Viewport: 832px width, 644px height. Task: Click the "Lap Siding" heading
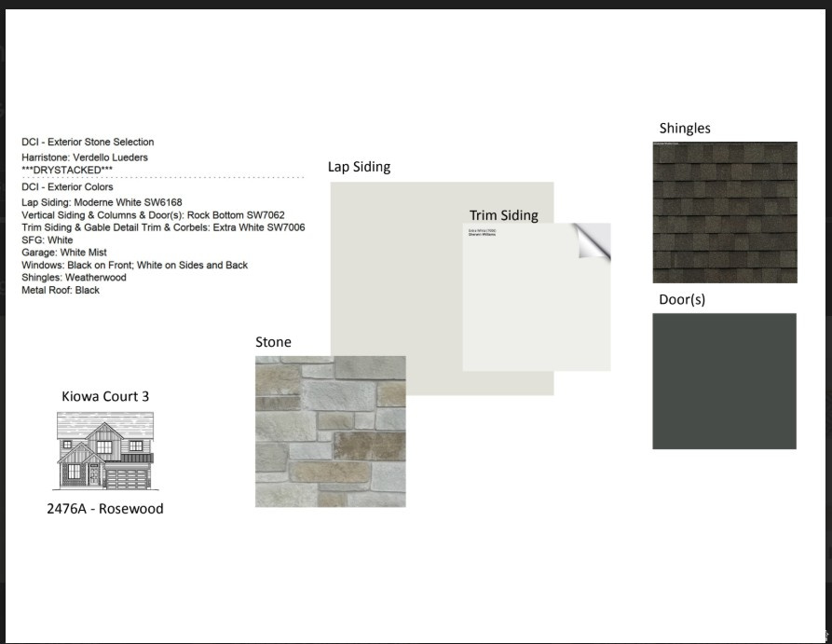pos(359,168)
